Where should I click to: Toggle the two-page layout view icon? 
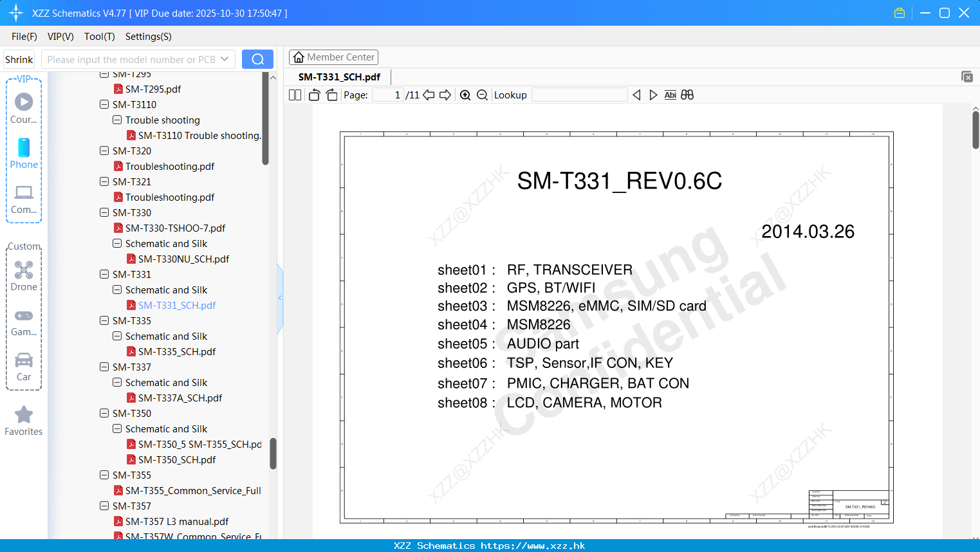295,95
